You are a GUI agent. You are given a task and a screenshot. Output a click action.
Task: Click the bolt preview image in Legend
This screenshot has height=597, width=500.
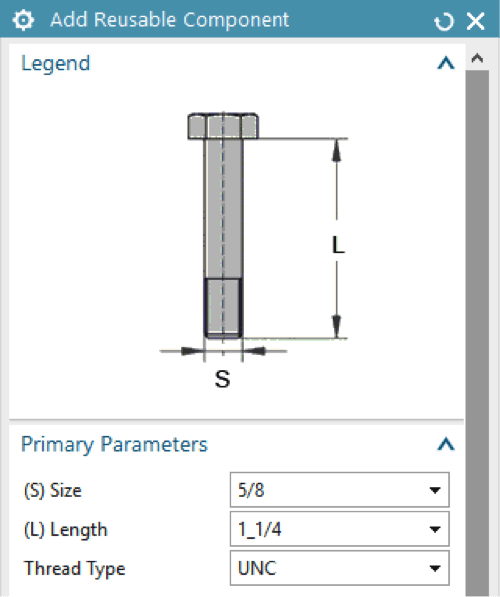tap(254, 251)
